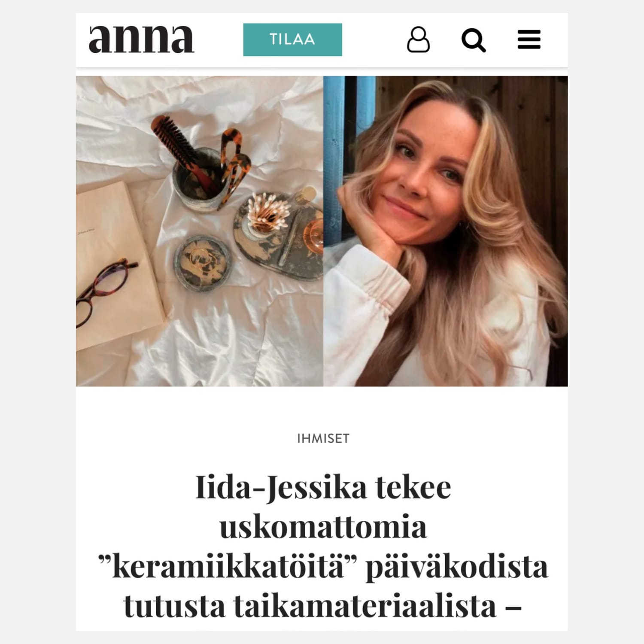Click the word "keramiikkatöitä" in the headline

pos(228,567)
